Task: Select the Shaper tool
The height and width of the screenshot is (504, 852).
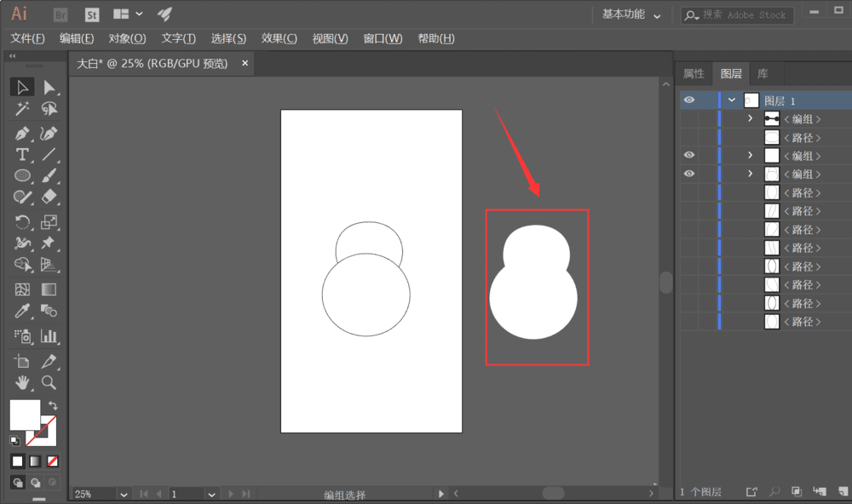Action: pyautogui.click(x=22, y=197)
